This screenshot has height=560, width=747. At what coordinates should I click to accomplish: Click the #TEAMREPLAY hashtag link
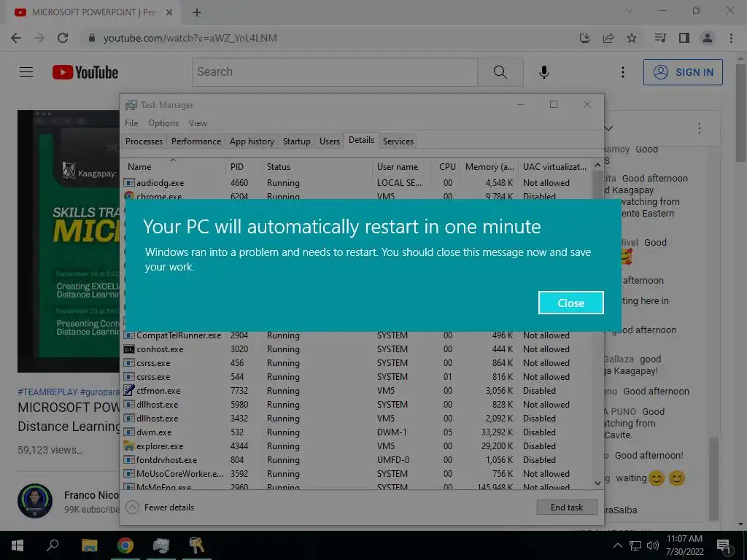pos(47,392)
